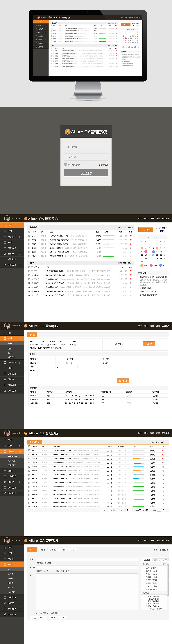Open 收件箱 submenu in compose screen sidebar
The height and width of the screenshot is (644, 172).
[10, 574]
